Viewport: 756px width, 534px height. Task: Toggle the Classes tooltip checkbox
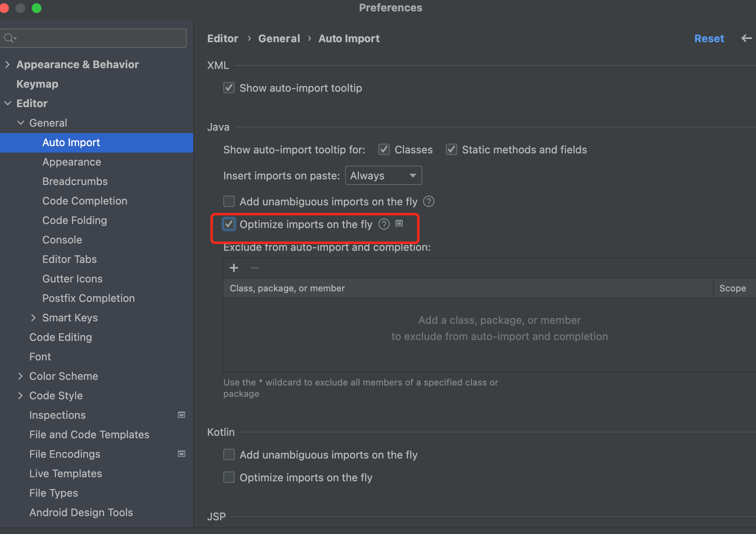pyautogui.click(x=384, y=149)
